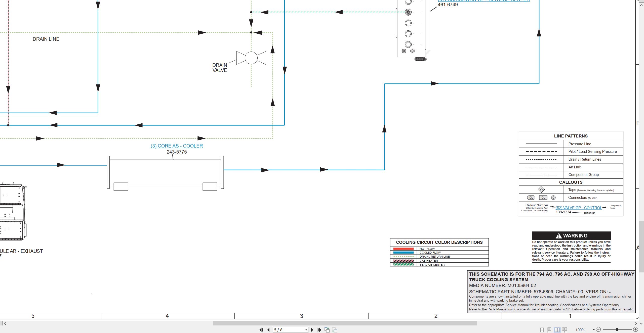Click the zoom out minus icon
The image size is (644, 333).
tap(598, 329)
